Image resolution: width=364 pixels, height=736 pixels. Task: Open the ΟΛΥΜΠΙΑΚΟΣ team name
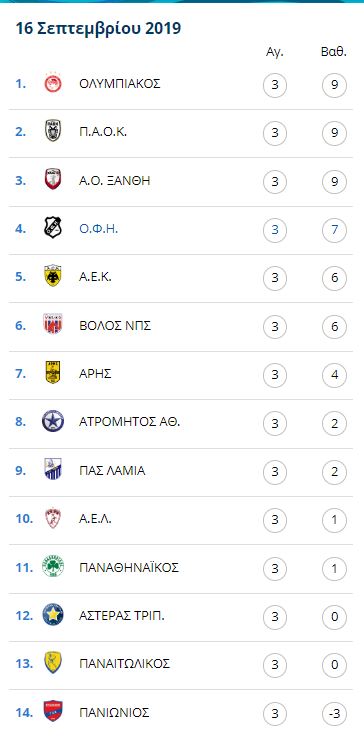[120, 84]
